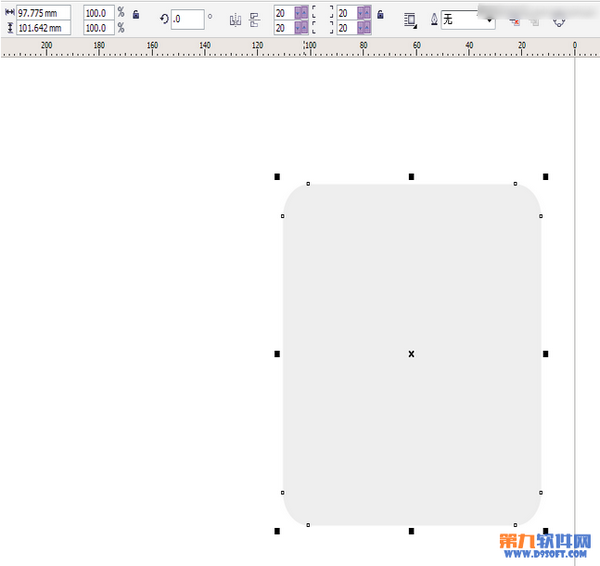Open the wrap paragraph text icon
Image resolution: width=600 pixels, height=566 pixels.
(x=410, y=21)
